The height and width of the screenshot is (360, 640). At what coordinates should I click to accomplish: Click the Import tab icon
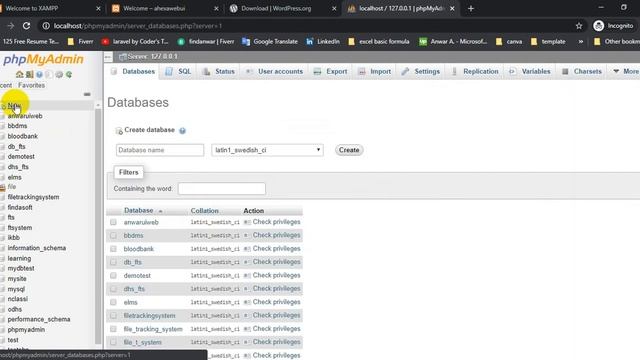(362, 71)
